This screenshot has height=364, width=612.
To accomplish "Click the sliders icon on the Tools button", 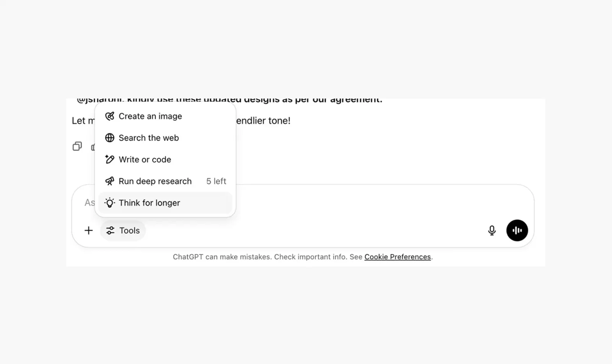I will (x=110, y=231).
